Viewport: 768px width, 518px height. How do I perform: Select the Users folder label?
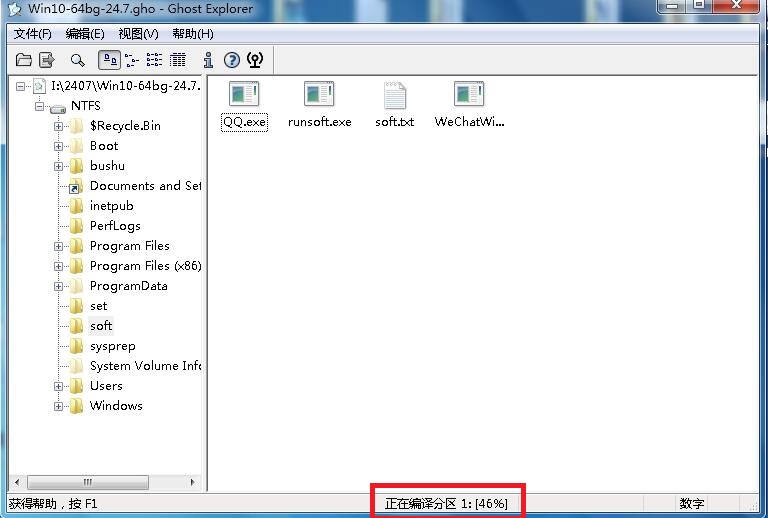[106, 386]
